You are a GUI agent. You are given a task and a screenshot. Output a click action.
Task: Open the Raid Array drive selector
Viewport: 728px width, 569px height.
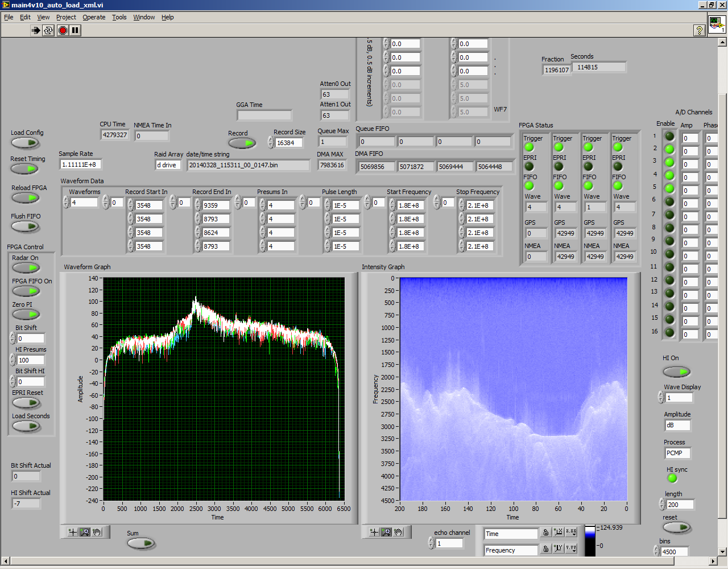coord(168,165)
